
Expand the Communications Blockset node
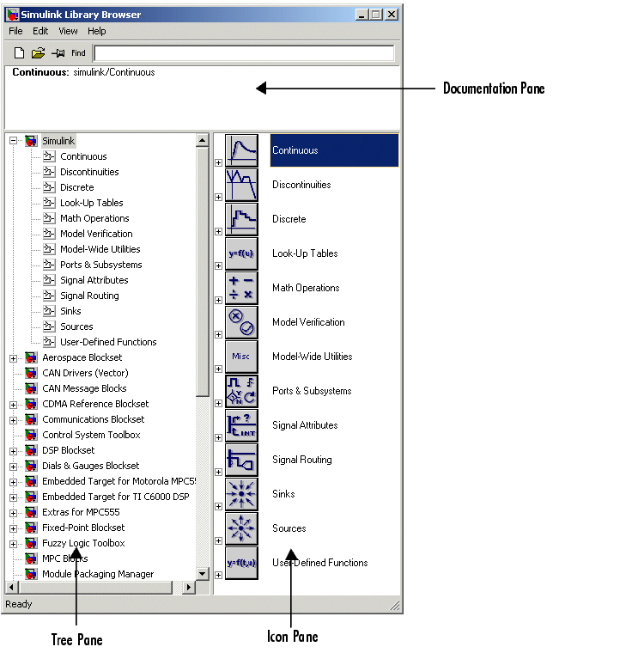[14, 420]
